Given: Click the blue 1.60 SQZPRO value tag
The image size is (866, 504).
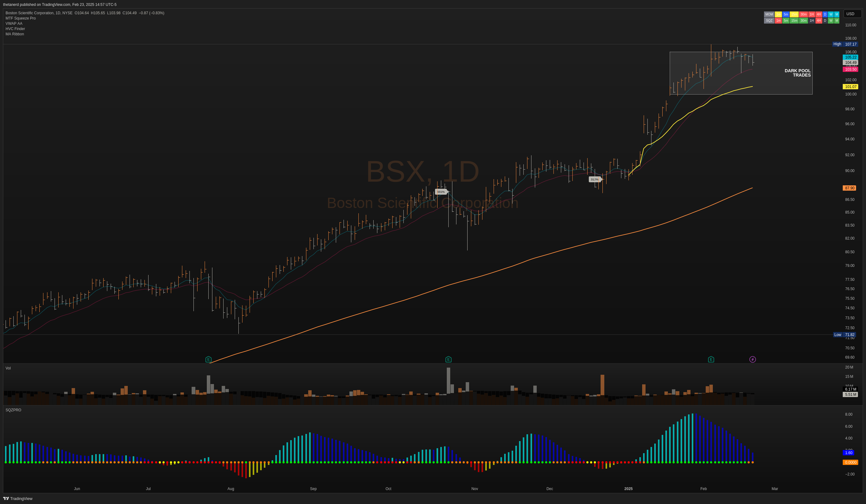Looking at the screenshot, I should 848,453.
